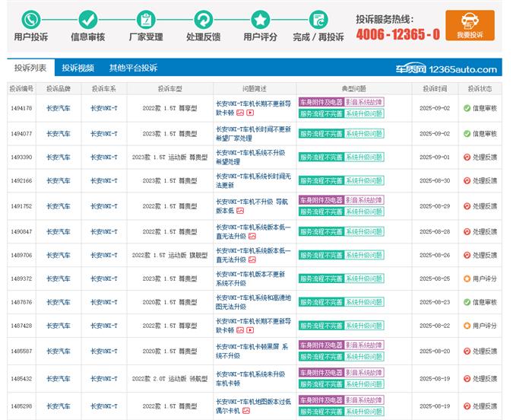The width and height of the screenshot is (532, 420).
Task: Select complaint number 1490847
Action: 21,232
